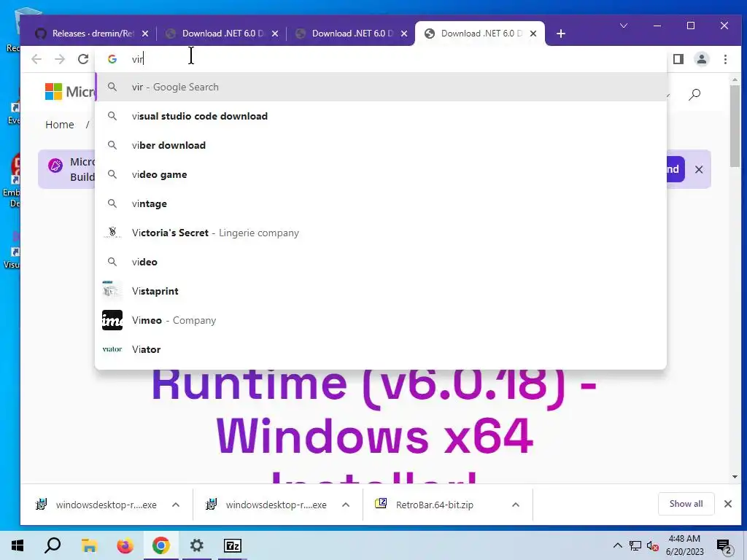Open the Settings gear taskbar icon
The width and height of the screenshot is (747, 560).
(x=197, y=545)
